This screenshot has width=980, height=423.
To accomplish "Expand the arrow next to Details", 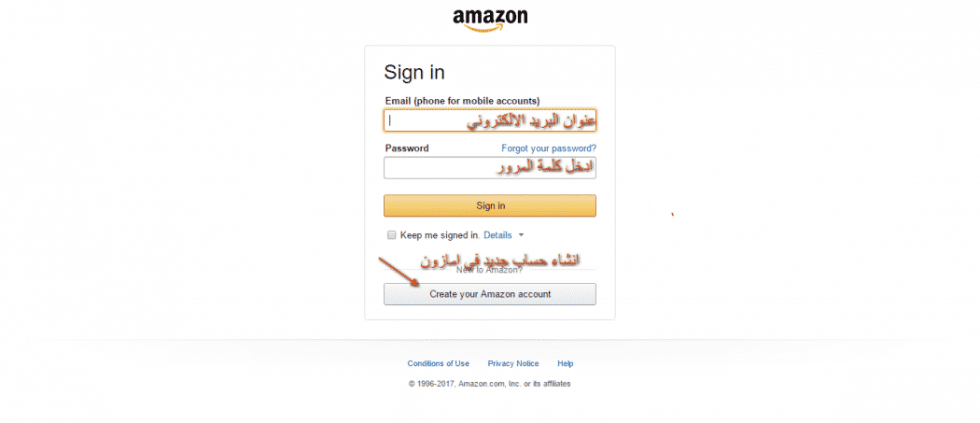I will pyautogui.click(x=521, y=235).
